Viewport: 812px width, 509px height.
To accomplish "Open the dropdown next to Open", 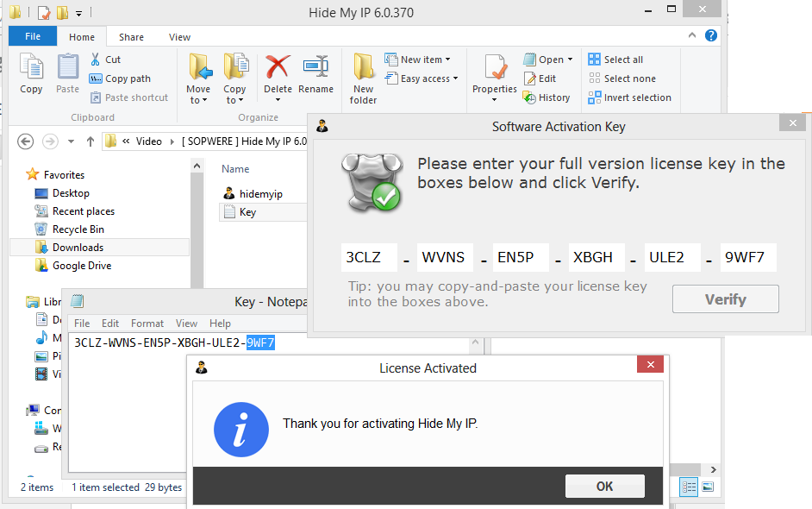I will click(570, 60).
